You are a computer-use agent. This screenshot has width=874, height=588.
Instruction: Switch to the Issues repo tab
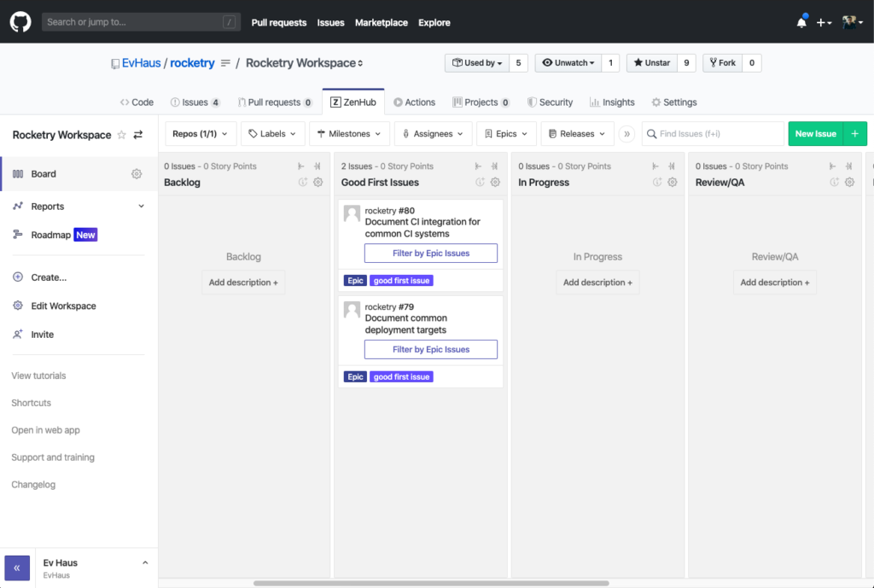pyautogui.click(x=195, y=102)
